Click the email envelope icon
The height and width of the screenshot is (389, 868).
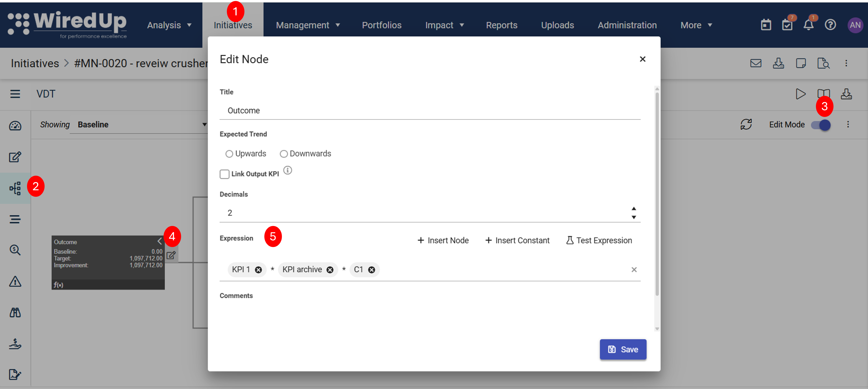pyautogui.click(x=756, y=63)
